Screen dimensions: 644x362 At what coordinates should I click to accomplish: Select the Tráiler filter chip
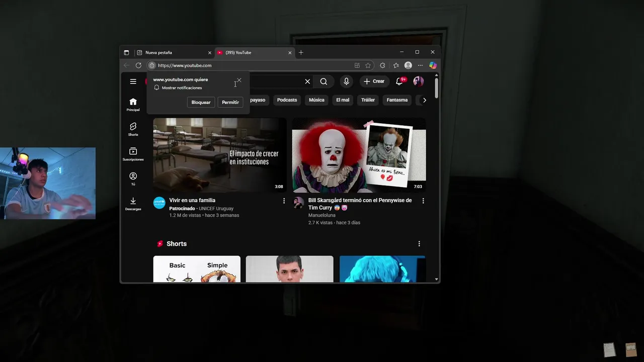(368, 100)
